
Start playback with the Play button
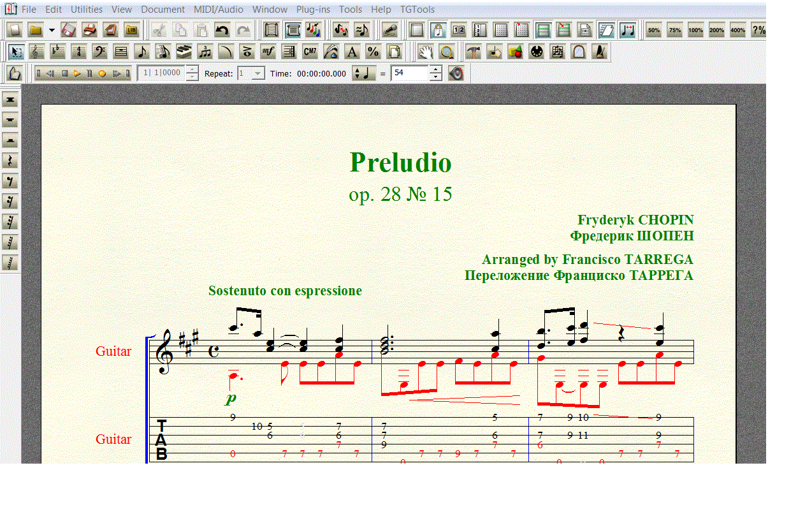[77, 73]
